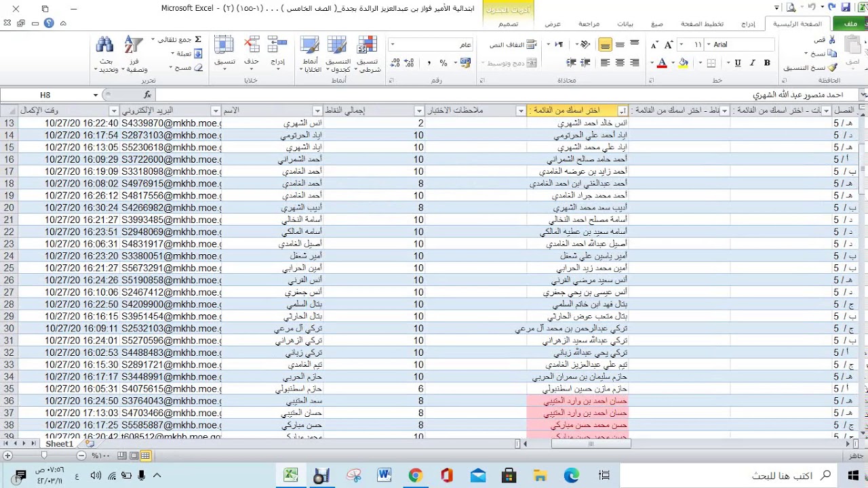Toggle Bold formatting
The height and width of the screenshot is (488, 868).
(x=767, y=63)
